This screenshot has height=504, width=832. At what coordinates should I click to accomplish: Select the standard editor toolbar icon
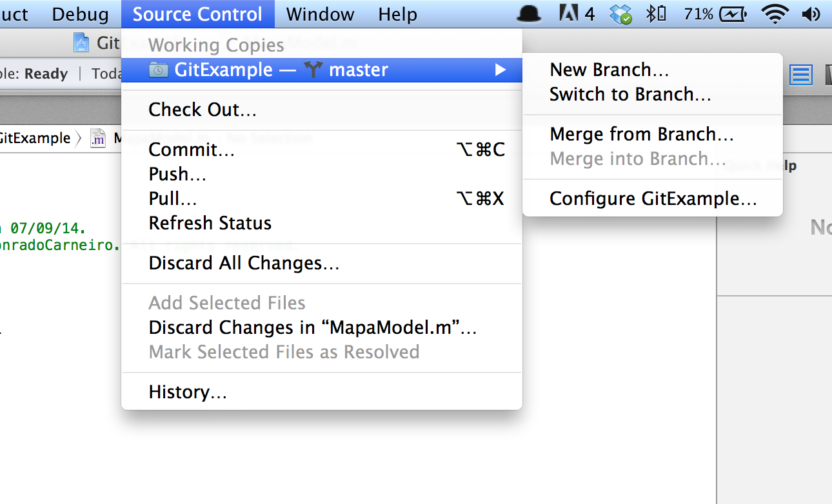[x=800, y=75]
